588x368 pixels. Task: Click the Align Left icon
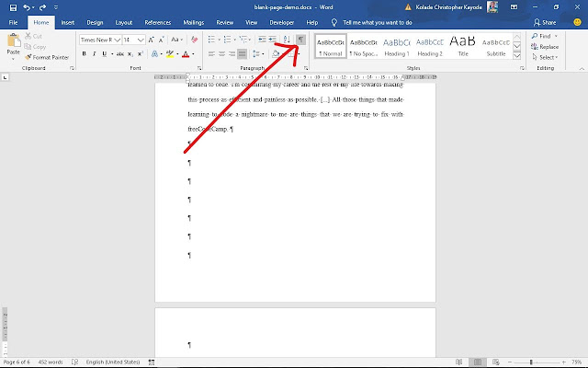(x=211, y=53)
